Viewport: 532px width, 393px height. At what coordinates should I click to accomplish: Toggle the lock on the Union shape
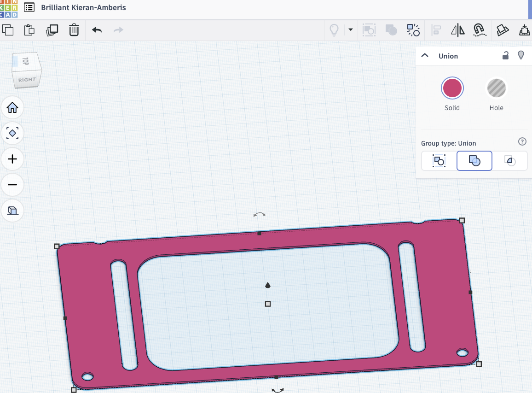tap(505, 55)
